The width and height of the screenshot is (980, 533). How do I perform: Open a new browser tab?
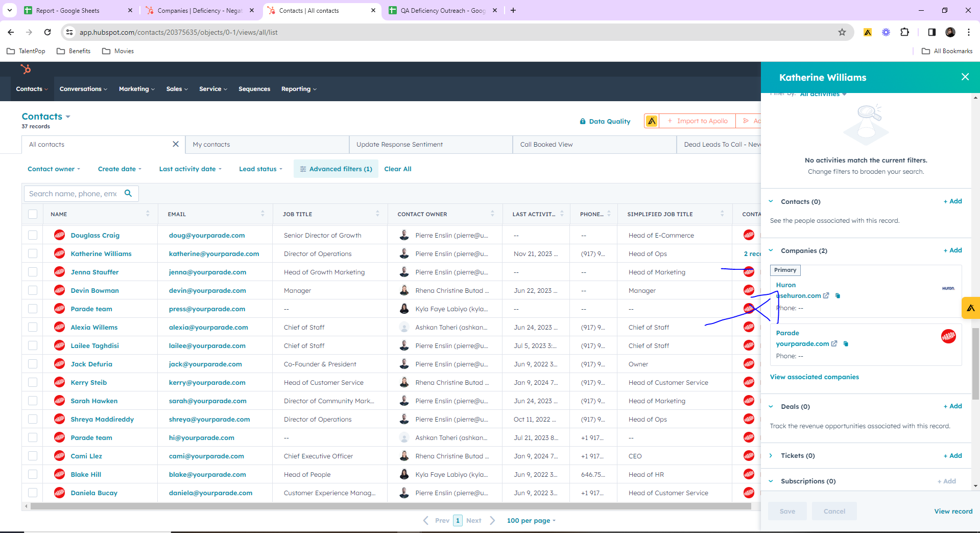coord(513,10)
